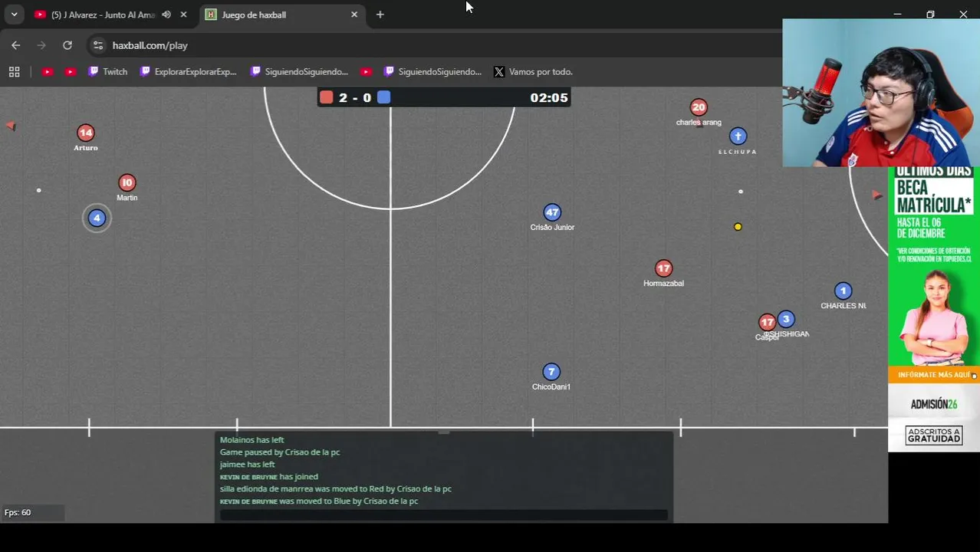Open the apps grid in bookmarks bar
This screenshot has width=980, height=552.
pyautogui.click(x=14, y=71)
